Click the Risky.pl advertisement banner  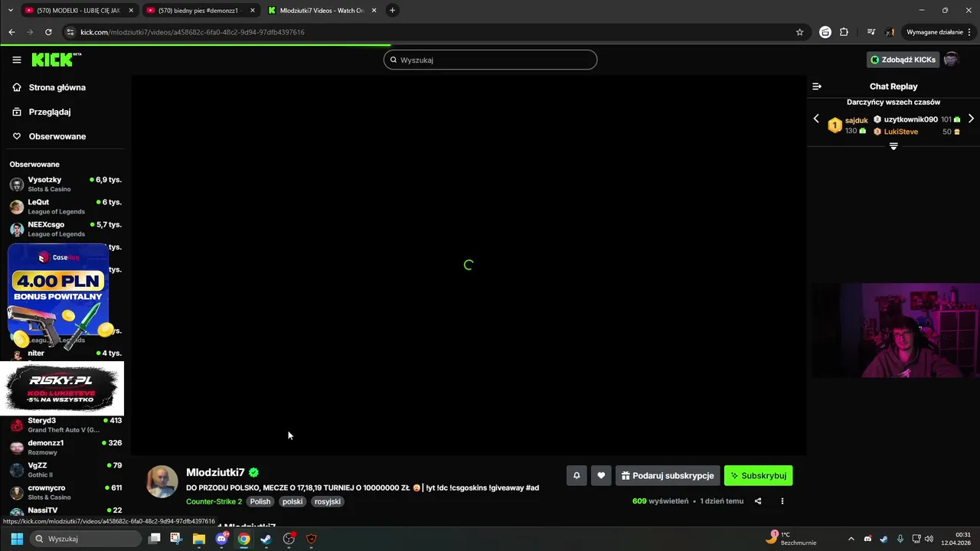tap(61, 388)
